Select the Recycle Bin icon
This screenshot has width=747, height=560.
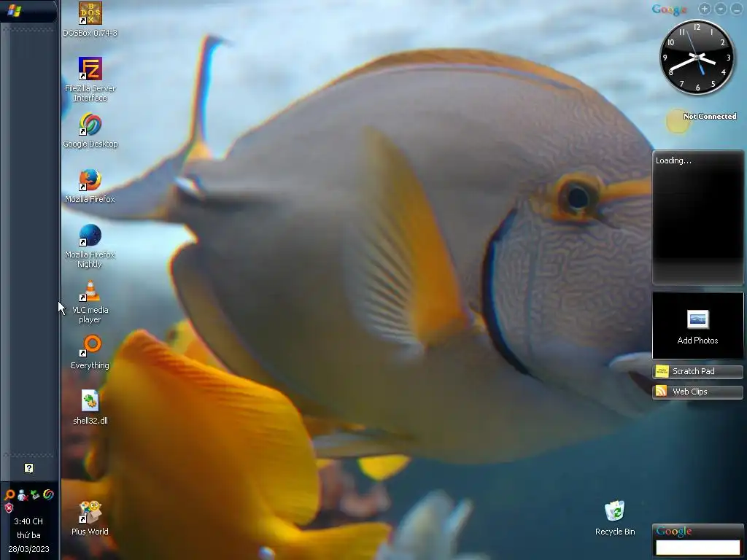click(x=614, y=511)
